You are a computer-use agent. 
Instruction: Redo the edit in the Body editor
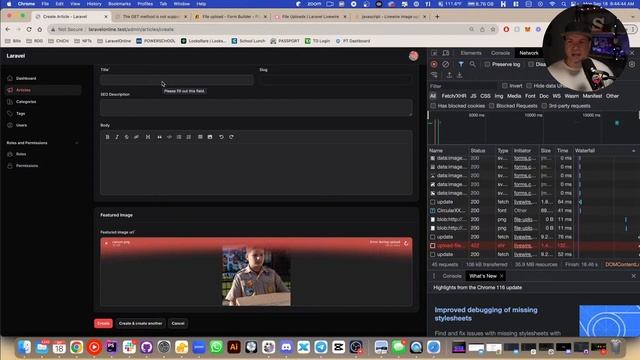pos(231,137)
